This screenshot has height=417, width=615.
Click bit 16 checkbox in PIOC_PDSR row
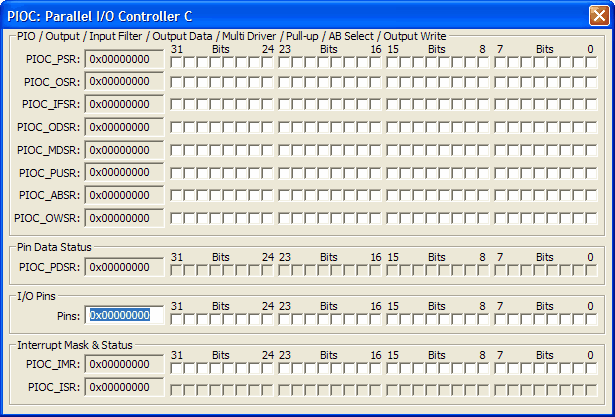point(375,270)
